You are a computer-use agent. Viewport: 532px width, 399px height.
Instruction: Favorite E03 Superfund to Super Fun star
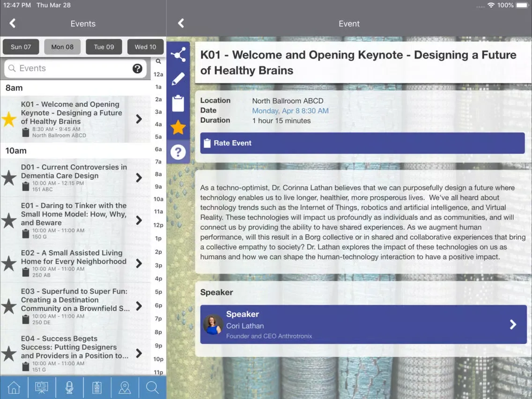(x=9, y=306)
